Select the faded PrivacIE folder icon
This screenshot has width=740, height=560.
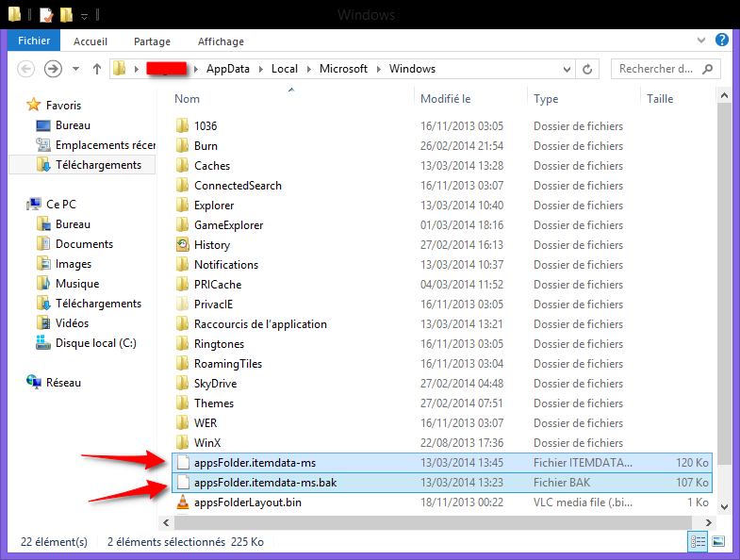point(182,305)
